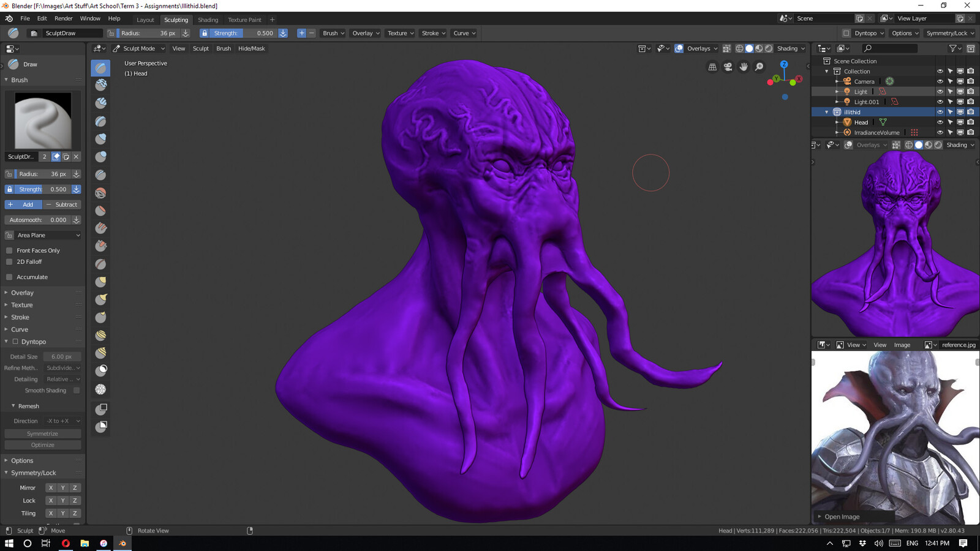This screenshot has height=551, width=980.
Task: Enable 2D Falloff checkbox
Action: click(9, 261)
